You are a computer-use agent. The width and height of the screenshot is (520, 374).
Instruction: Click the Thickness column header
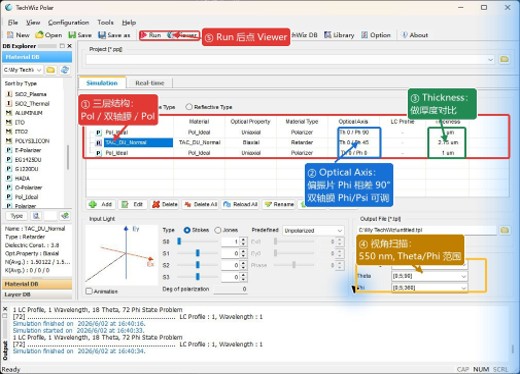tap(447, 122)
